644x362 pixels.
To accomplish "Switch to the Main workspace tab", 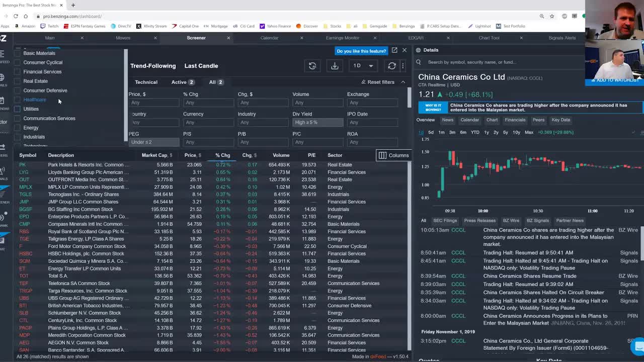I will (50, 38).
